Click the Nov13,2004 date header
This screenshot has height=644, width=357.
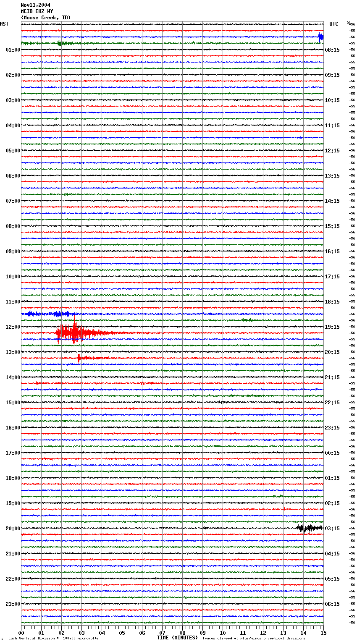[35, 5]
